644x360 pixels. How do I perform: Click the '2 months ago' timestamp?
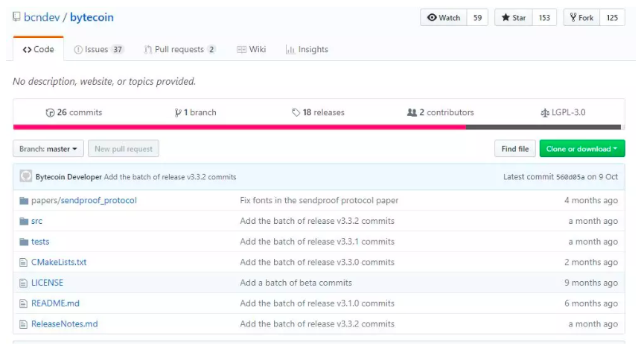coord(591,262)
